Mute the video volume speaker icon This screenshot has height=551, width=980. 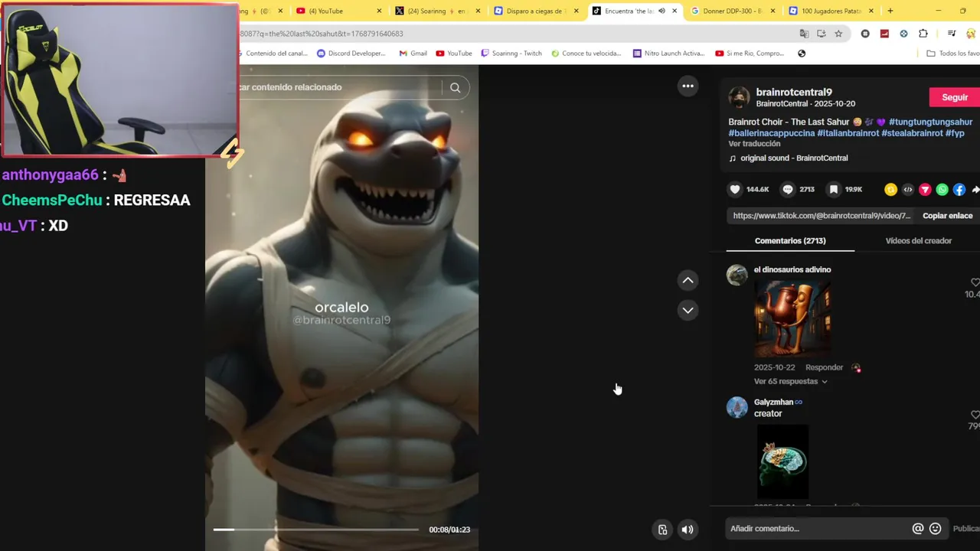688,530
